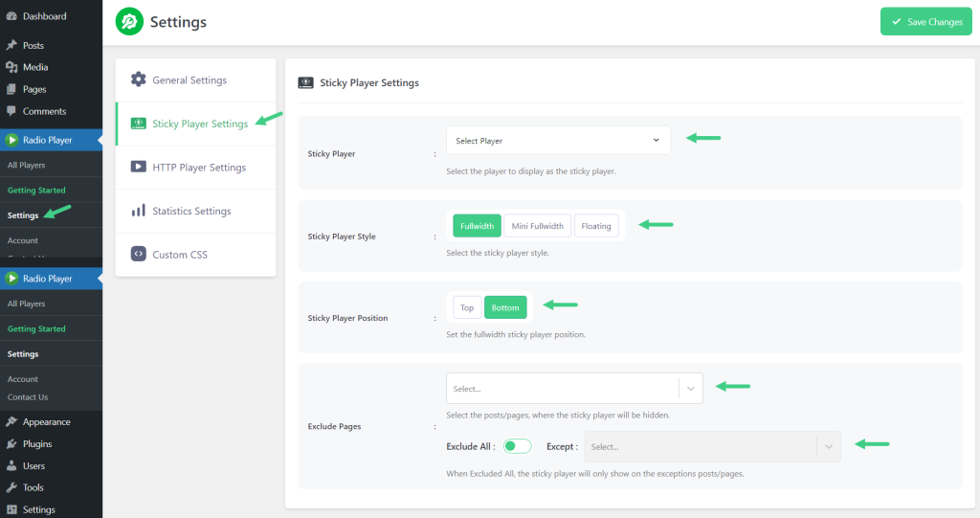Click the Plugins plug icon

point(11,443)
